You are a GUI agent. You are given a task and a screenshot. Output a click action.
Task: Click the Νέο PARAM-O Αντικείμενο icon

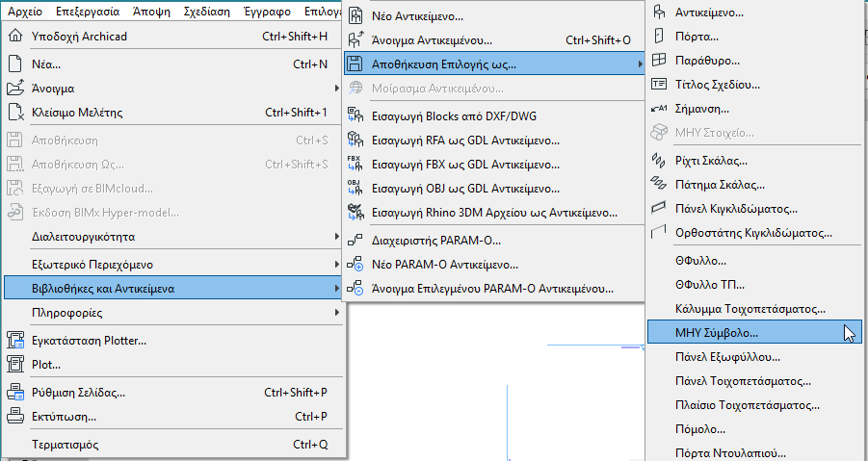point(355,265)
